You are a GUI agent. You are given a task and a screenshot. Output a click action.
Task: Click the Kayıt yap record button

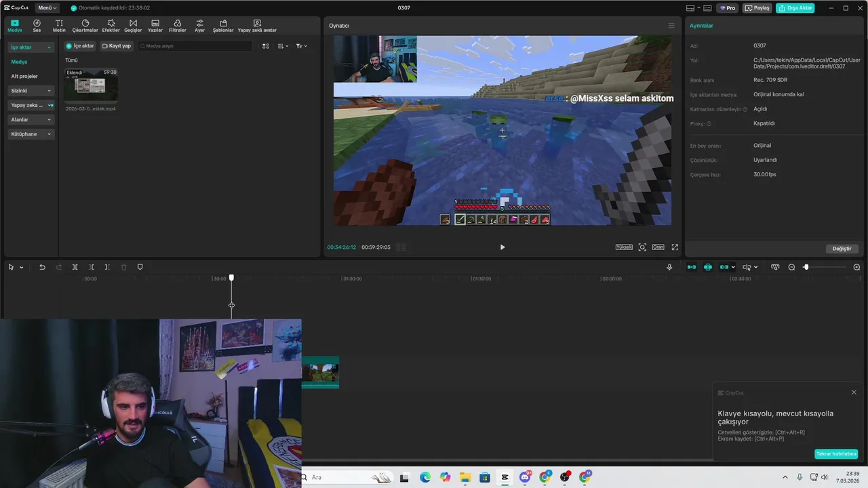117,46
